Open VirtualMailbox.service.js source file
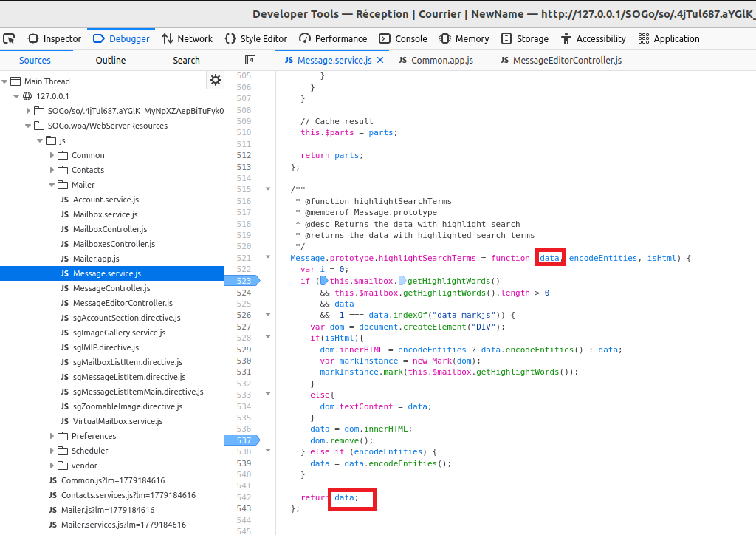This screenshot has width=756, height=535. (117, 421)
